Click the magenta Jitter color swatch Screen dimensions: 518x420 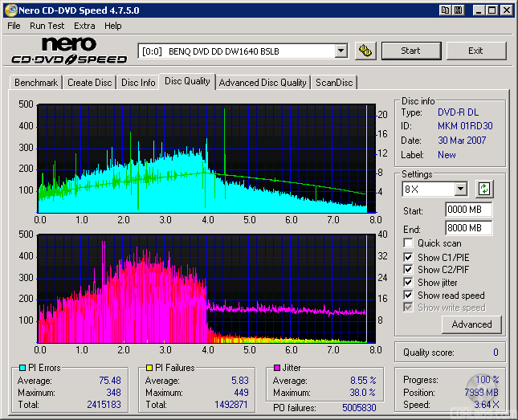tap(275, 368)
